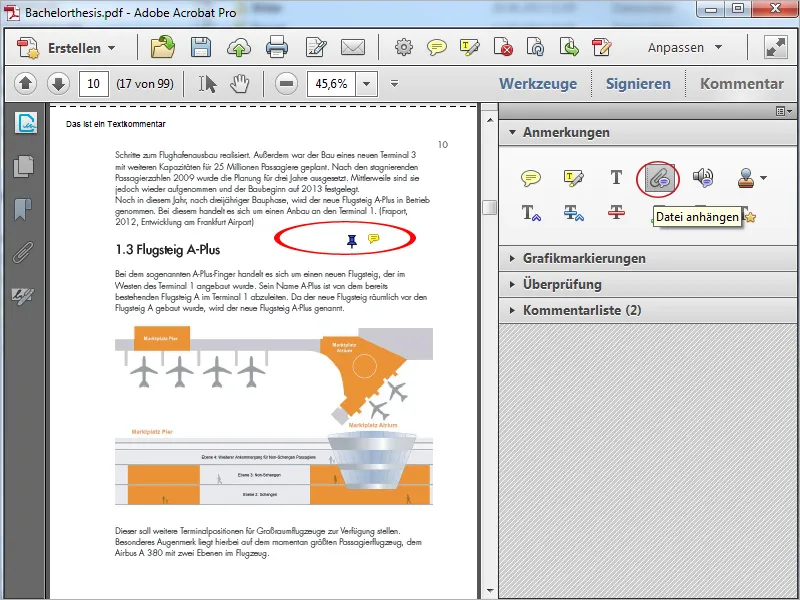Click the upload to cloud icon
The height and width of the screenshot is (600, 800).
[239, 48]
